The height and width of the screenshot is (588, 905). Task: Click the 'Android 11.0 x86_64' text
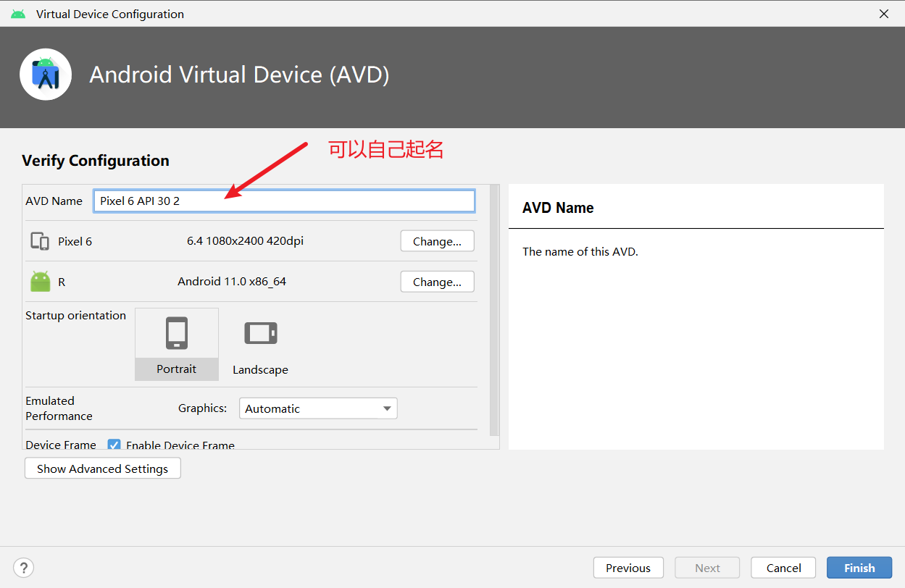point(232,282)
